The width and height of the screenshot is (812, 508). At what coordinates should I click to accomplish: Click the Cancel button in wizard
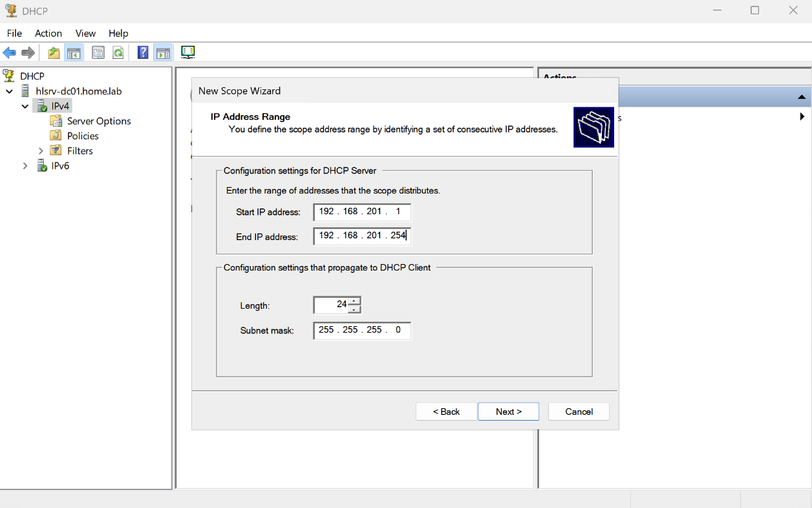point(579,412)
